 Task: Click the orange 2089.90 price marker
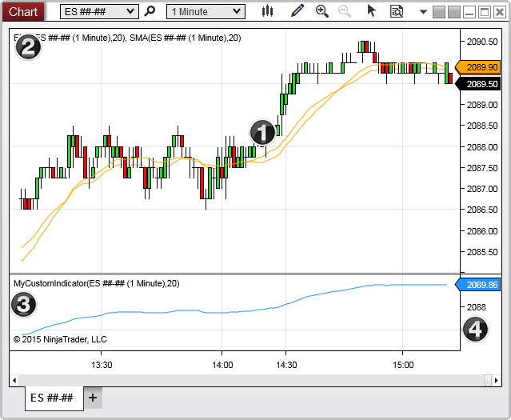tap(481, 68)
